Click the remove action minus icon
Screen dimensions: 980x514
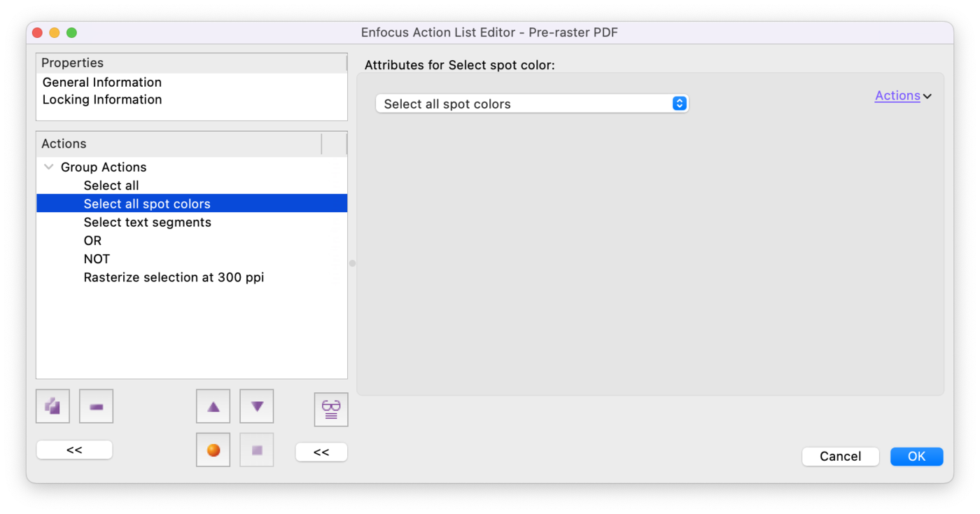point(97,406)
